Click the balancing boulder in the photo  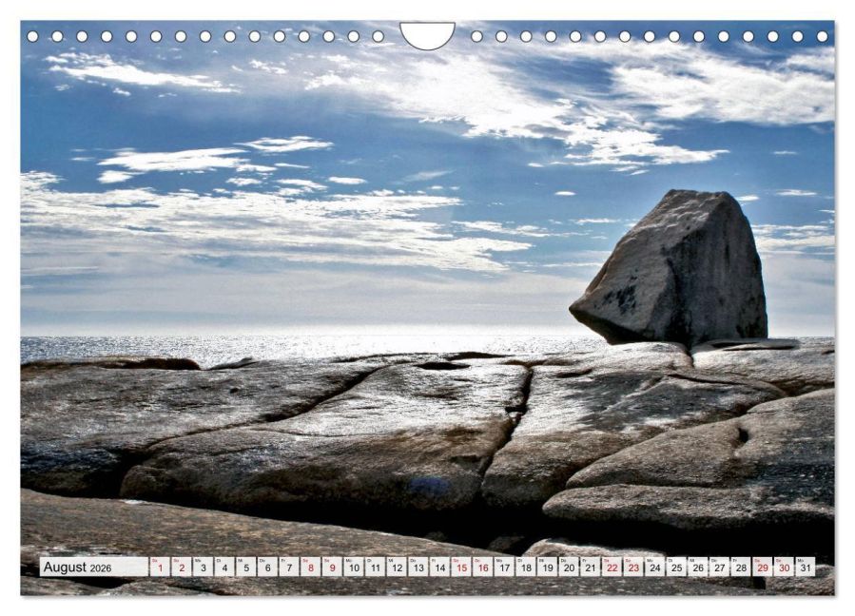(670, 267)
